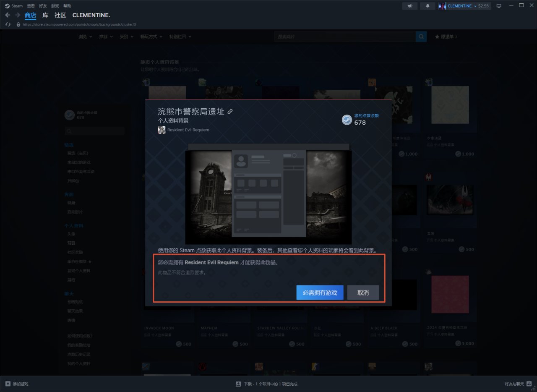Open 捆绑包 in the sidebar
This screenshot has width=537, height=392.
[73, 180]
